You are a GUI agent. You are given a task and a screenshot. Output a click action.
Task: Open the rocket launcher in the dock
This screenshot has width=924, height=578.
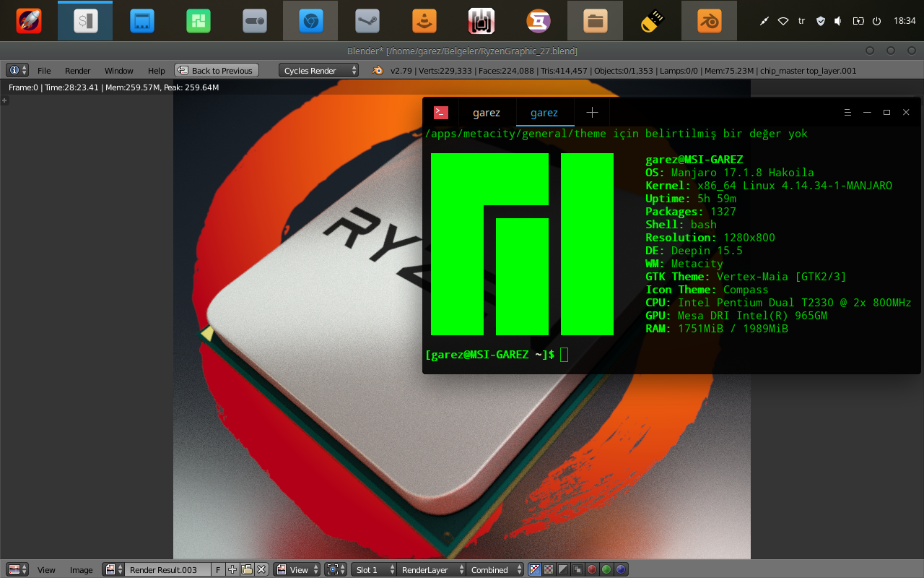pyautogui.click(x=29, y=21)
